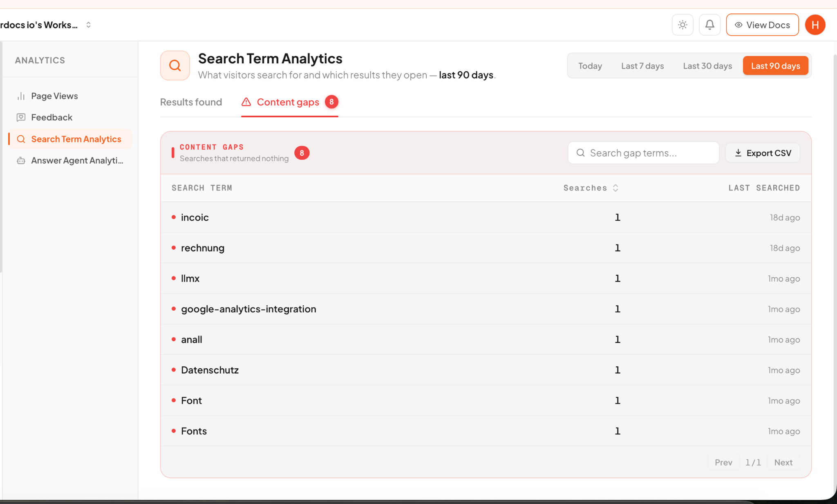Open Page Views in the sidebar
The height and width of the screenshot is (504, 837).
click(70, 96)
